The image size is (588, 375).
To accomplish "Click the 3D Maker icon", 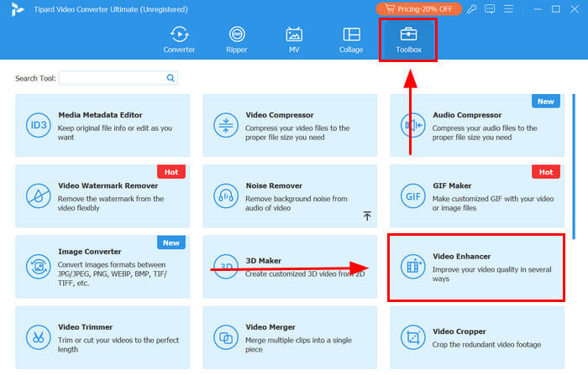I will [226, 267].
